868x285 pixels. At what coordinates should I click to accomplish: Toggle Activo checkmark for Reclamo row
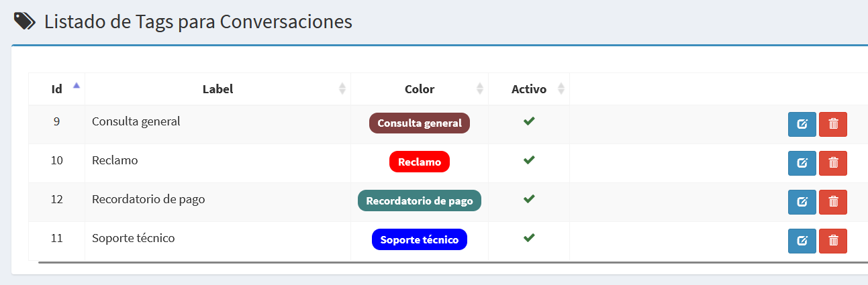pos(529,160)
